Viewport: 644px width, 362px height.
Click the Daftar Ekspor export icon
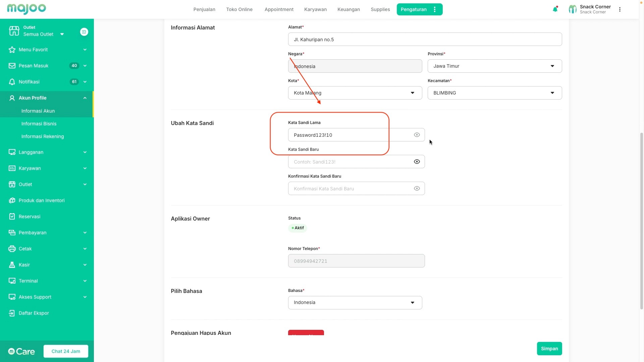[12, 313]
